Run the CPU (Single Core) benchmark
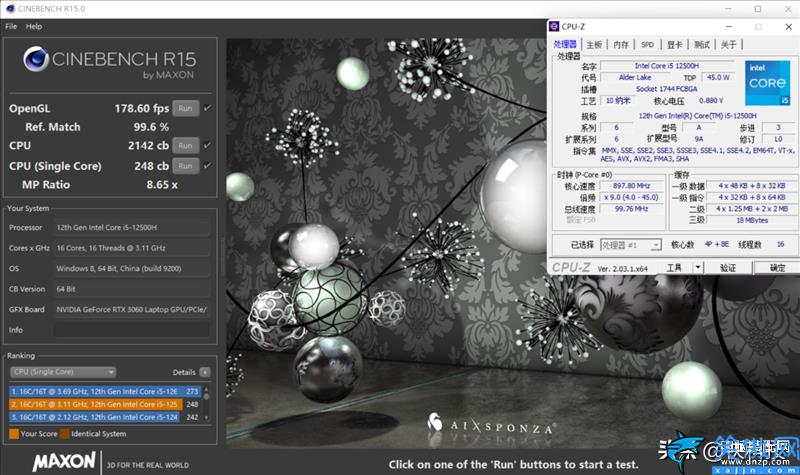Image resolution: width=800 pixels, height=475 pixels. pyautogui.click(x=185, y=166)
